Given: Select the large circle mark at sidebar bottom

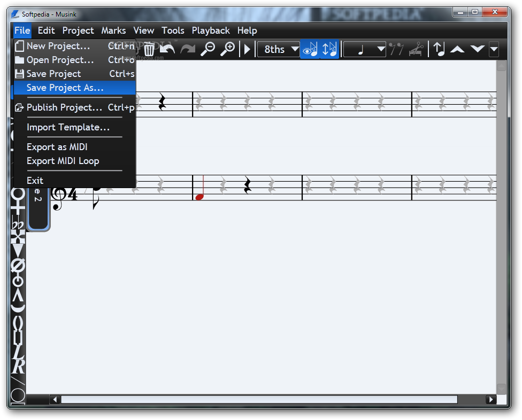Looking at the screenshot, I should pyautogui.click(x=18, y=396).
